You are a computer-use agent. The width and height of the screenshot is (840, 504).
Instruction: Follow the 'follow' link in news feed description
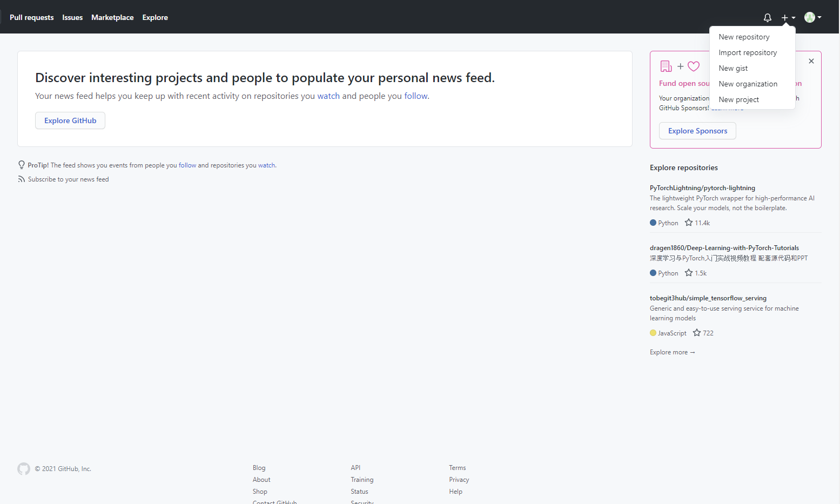coord(416,96)
